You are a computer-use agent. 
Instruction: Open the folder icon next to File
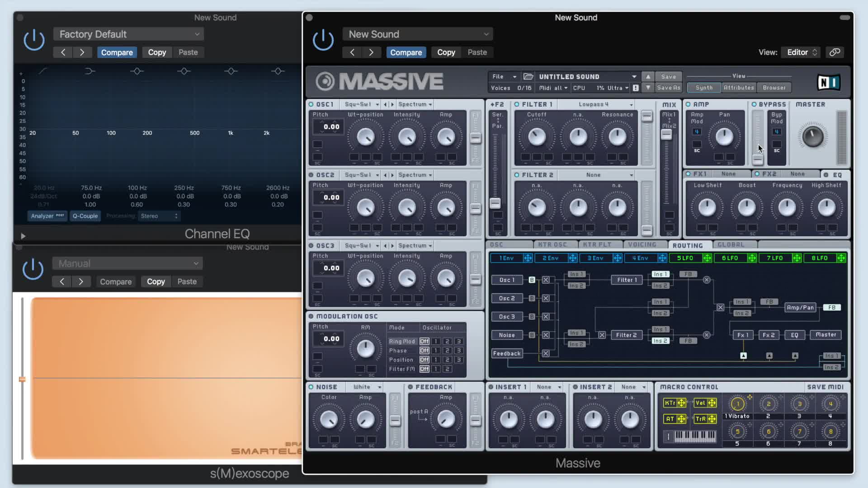[528, 76]
